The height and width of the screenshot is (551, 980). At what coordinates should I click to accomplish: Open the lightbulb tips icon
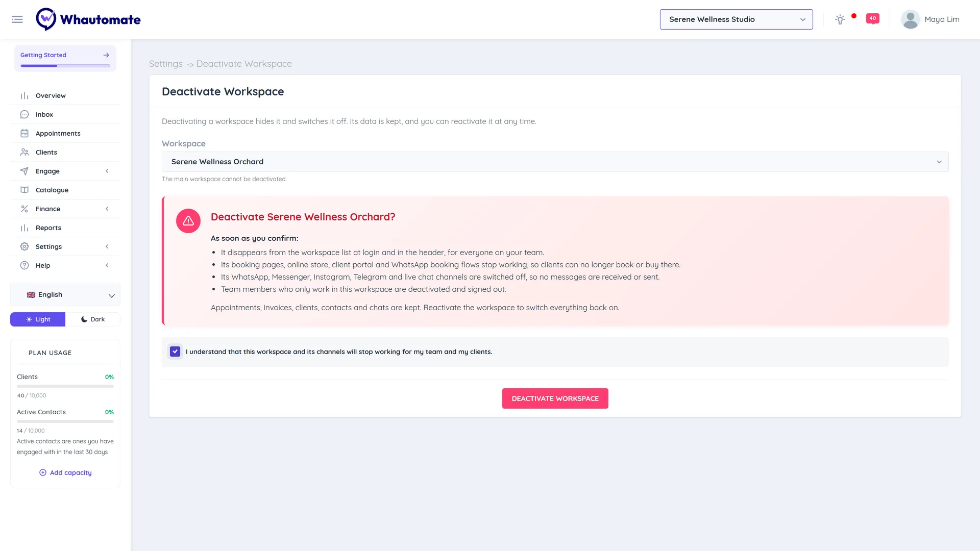click(840, 19)
